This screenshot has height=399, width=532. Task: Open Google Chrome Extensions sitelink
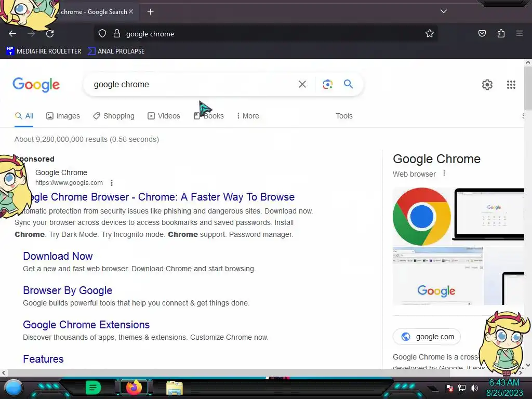tap(86, 325)
